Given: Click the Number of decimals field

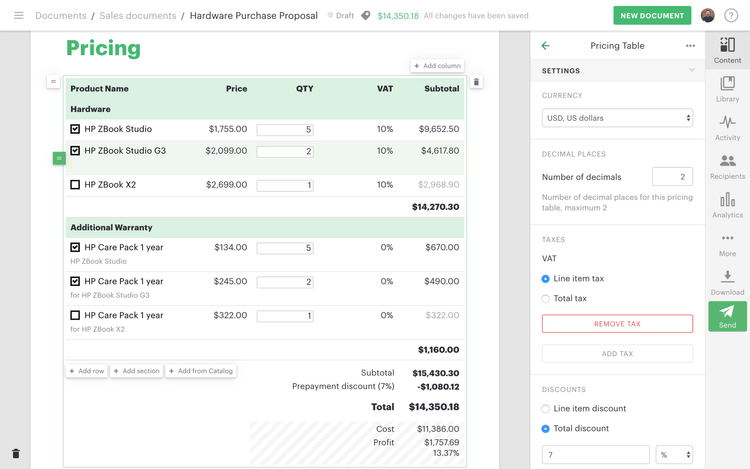Looking at the screenshot, I should pyautogui.click(x=672, y=177).
